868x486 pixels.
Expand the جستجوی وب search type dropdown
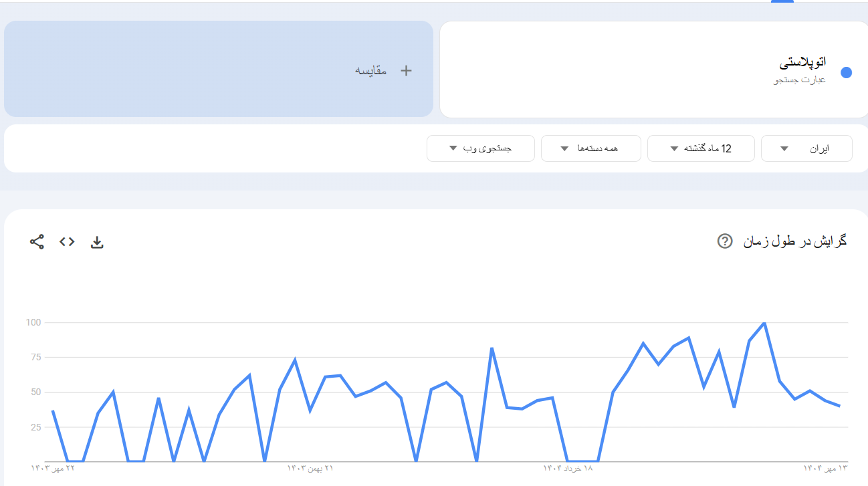pyautogui.click(x=480, y=148)
